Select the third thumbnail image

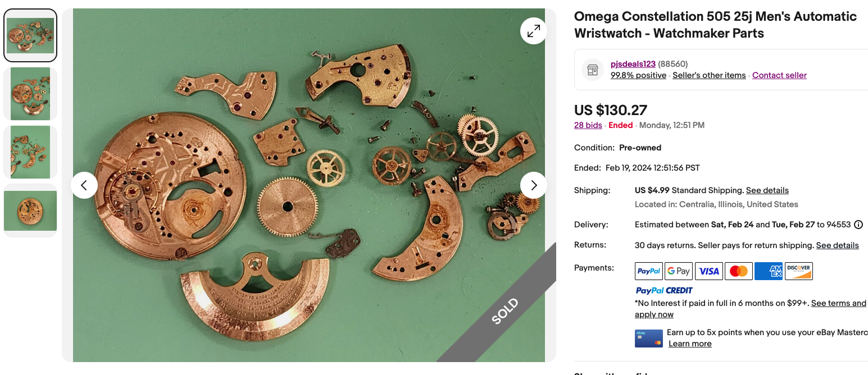[30, 152]
